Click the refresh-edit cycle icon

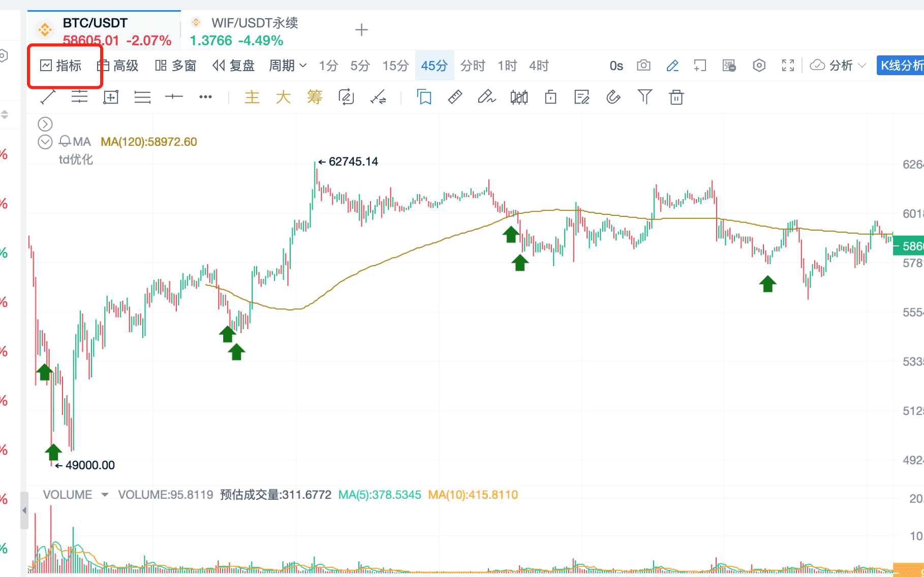(x=346, y=97)
